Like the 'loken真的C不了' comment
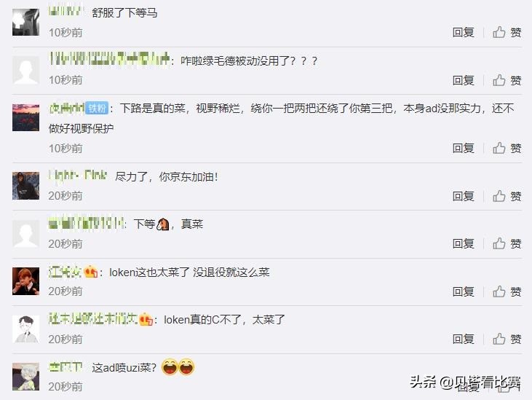This screenshot has width=532, height=400. [x=507, y=339]
